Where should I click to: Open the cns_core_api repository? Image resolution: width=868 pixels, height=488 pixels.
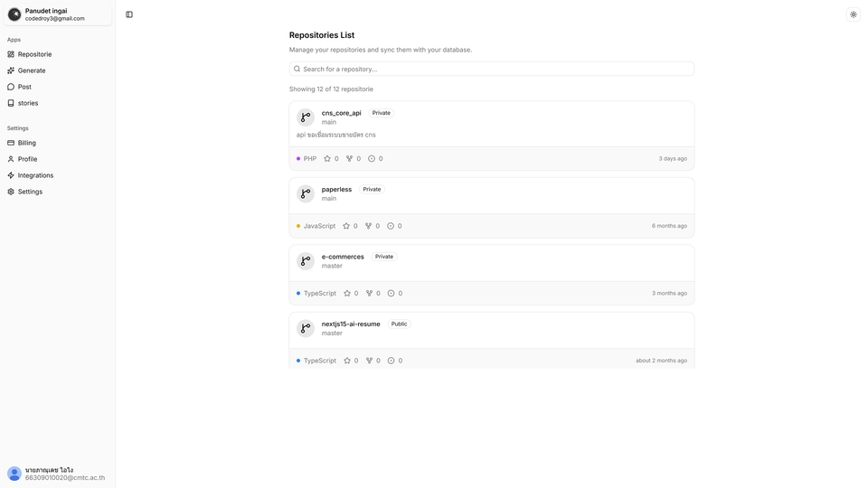tap(341, 113)
